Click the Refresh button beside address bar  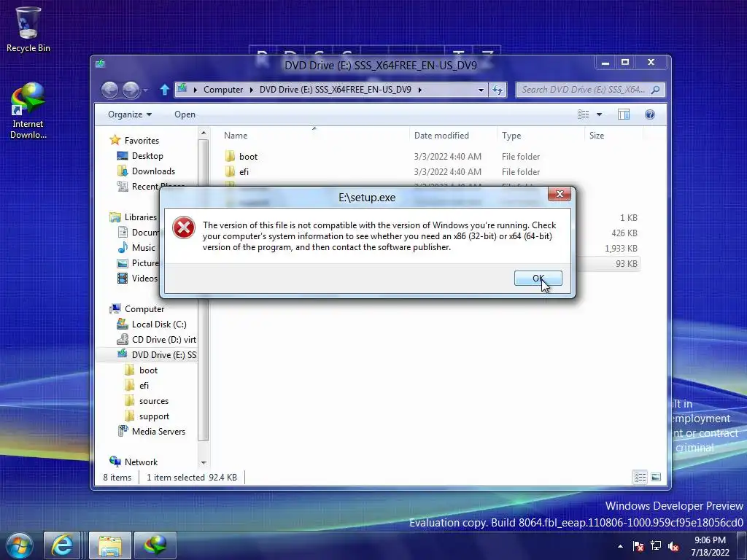498,90
